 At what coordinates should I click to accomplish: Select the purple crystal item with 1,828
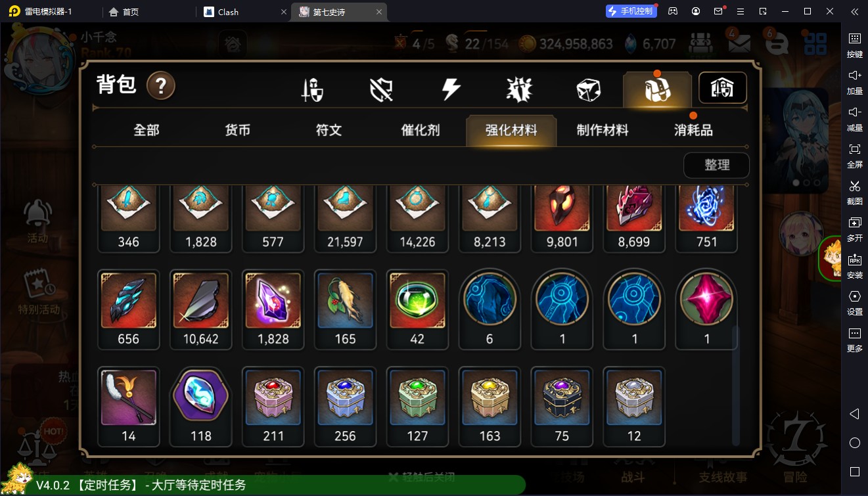[273, 309]
